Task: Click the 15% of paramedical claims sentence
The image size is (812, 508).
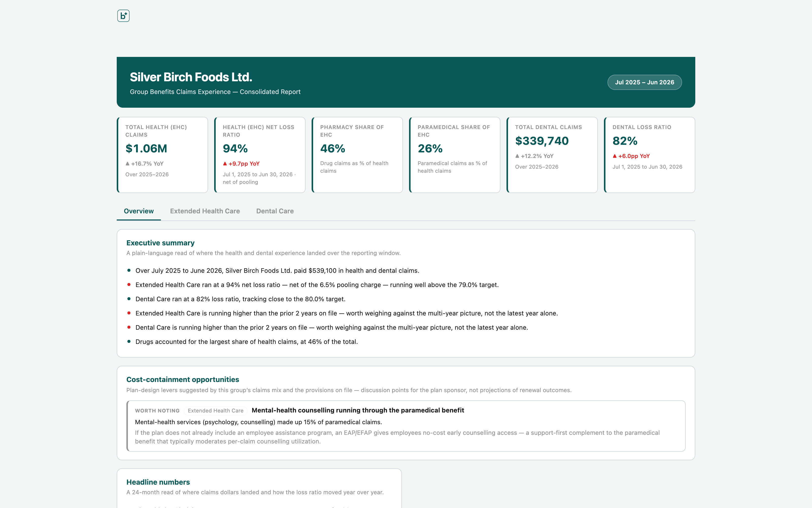Action: coord(258,422)
